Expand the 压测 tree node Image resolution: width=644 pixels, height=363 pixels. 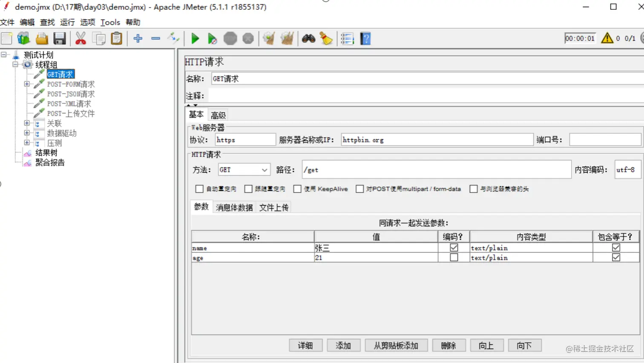(x=27, y=143)
